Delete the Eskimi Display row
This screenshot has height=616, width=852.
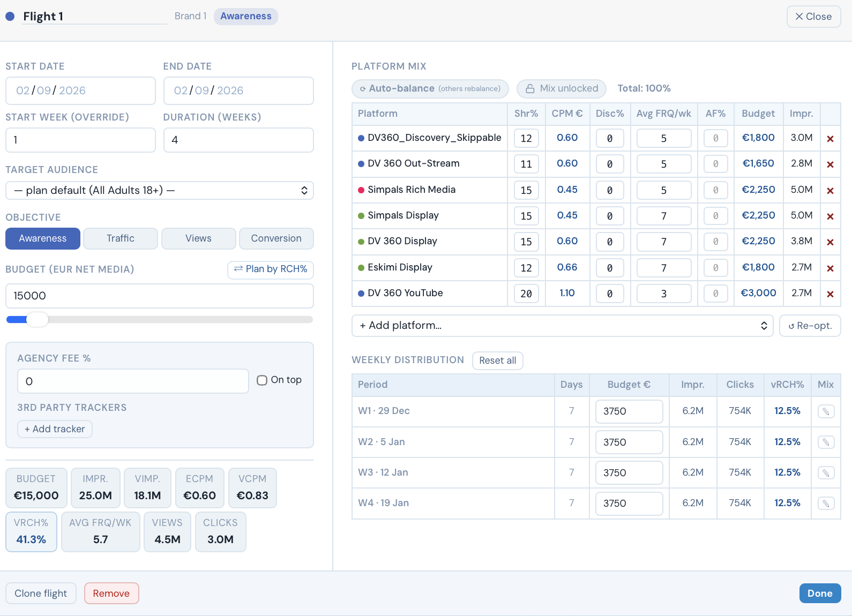pyautogui.click(x=830, y=268)
